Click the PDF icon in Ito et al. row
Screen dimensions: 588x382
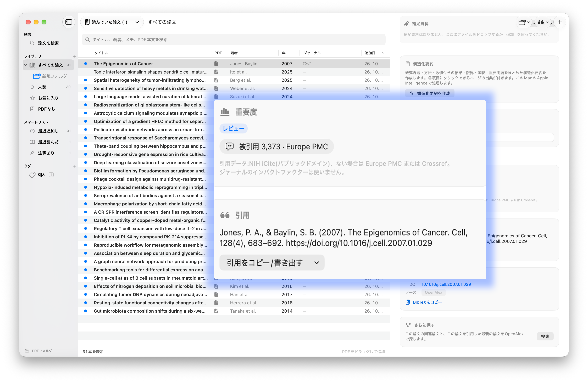tap(216, 72)
